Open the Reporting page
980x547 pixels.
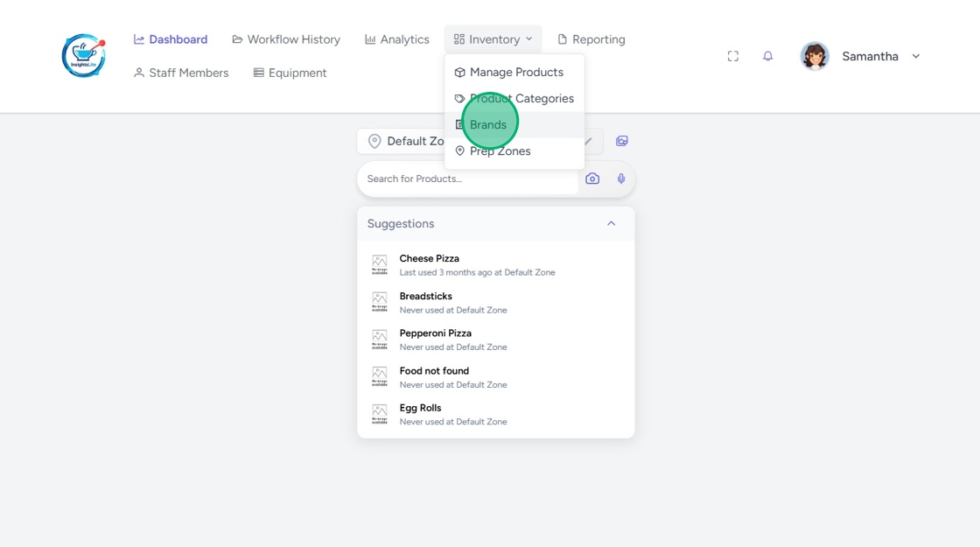click(591, 39)
